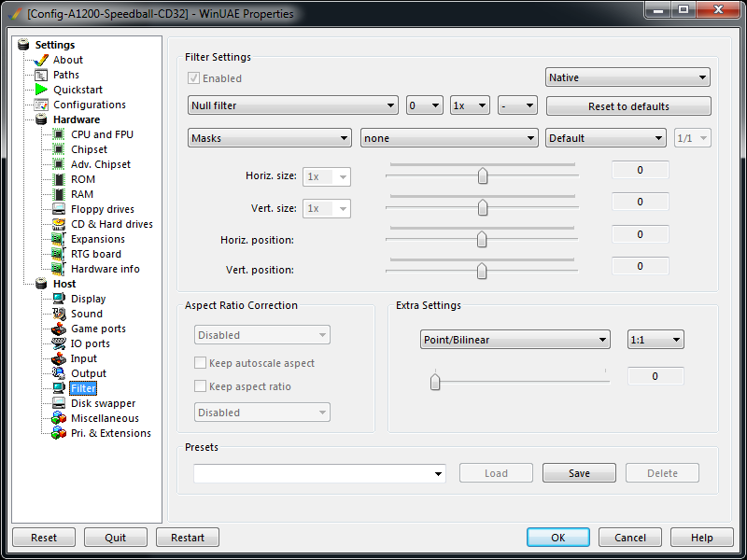
Task: Click the Horiz. size value field
Action: pyautogui.click(x=640, y=170)
